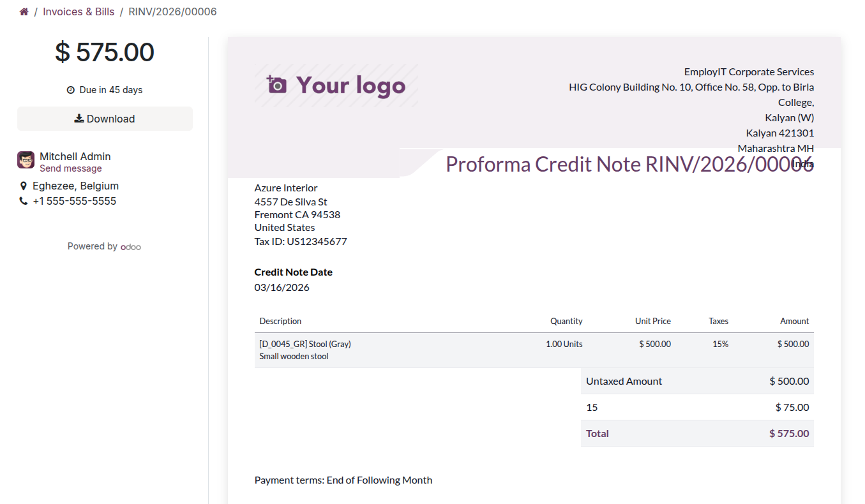Click the location pin icon near Eghezee

pos(24,186)
